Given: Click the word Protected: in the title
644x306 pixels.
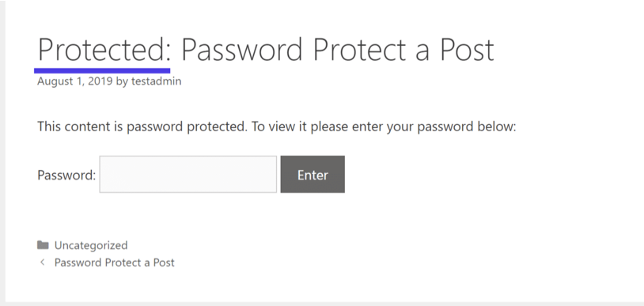Looking at the screenshot, I should click(x=104, y=50).
